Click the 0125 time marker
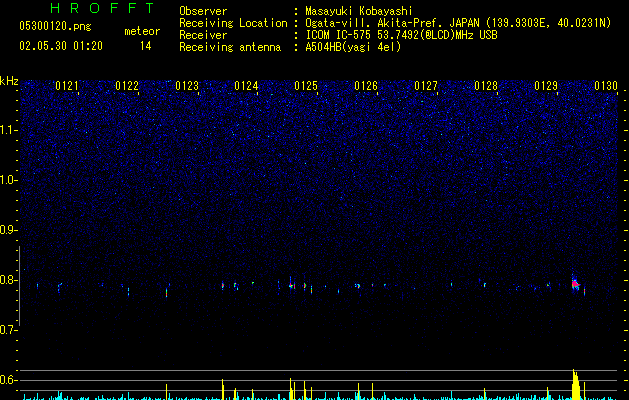Screen dimensions: 629x400 click(x=306, y=86)
